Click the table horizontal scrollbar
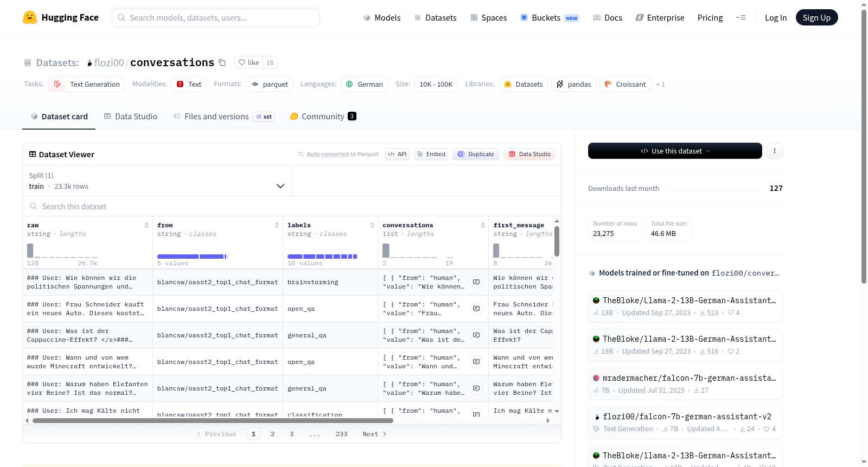868x467 pixels. 213,420
